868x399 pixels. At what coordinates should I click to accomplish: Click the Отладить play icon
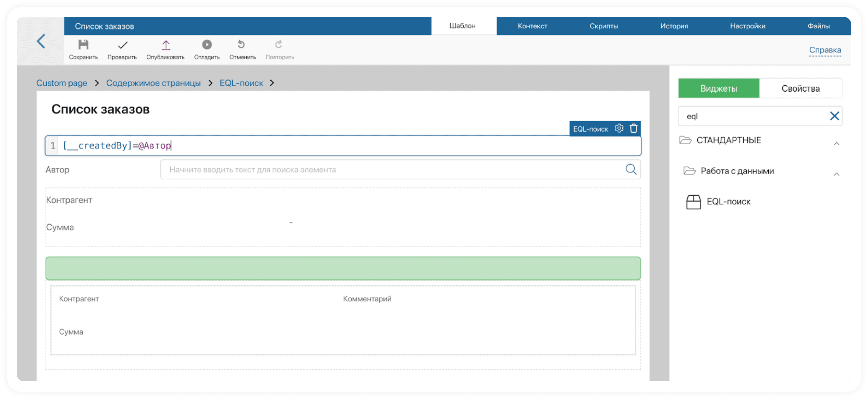207,45
